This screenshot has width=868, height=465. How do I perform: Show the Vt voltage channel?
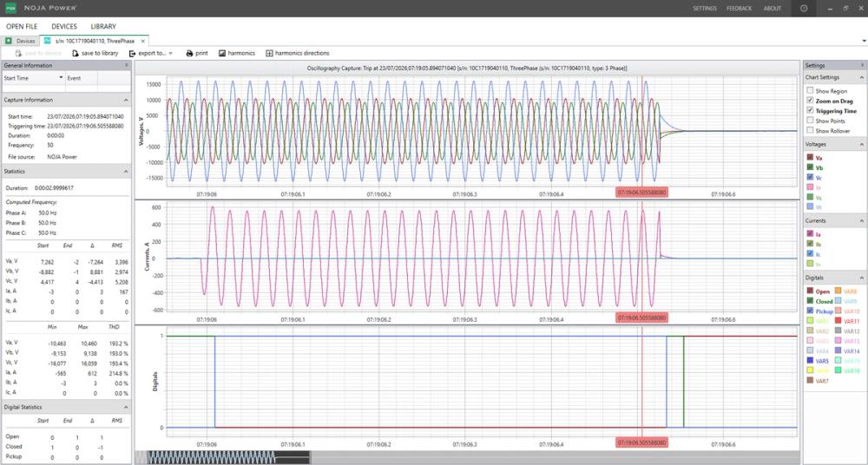coord(811,206)
